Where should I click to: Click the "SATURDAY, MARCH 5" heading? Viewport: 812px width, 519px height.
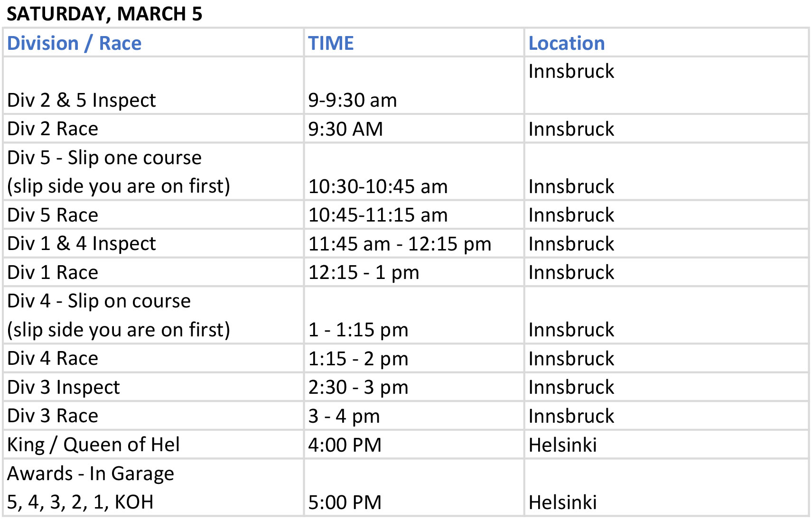(x=104, y=14)
